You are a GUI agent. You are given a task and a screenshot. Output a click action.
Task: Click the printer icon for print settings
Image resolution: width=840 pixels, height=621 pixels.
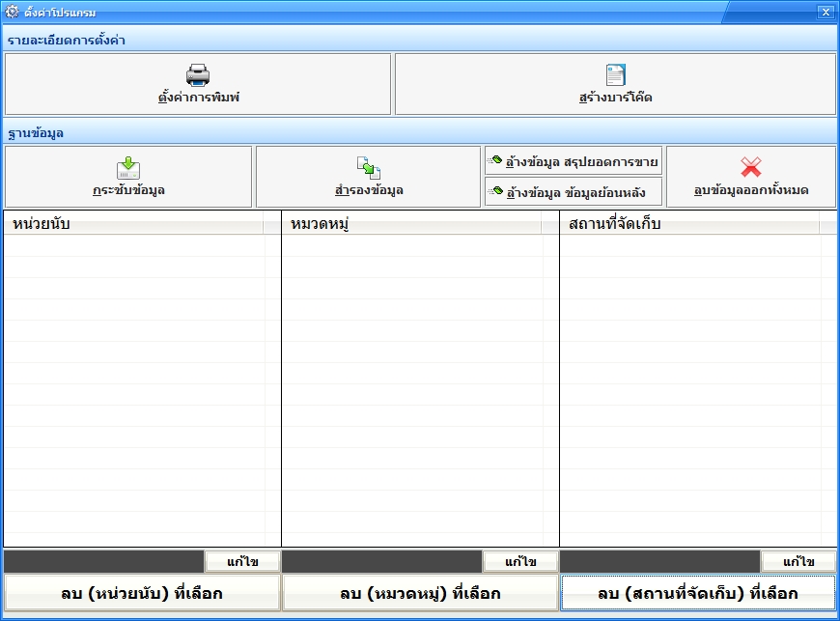tap(198, 75)
